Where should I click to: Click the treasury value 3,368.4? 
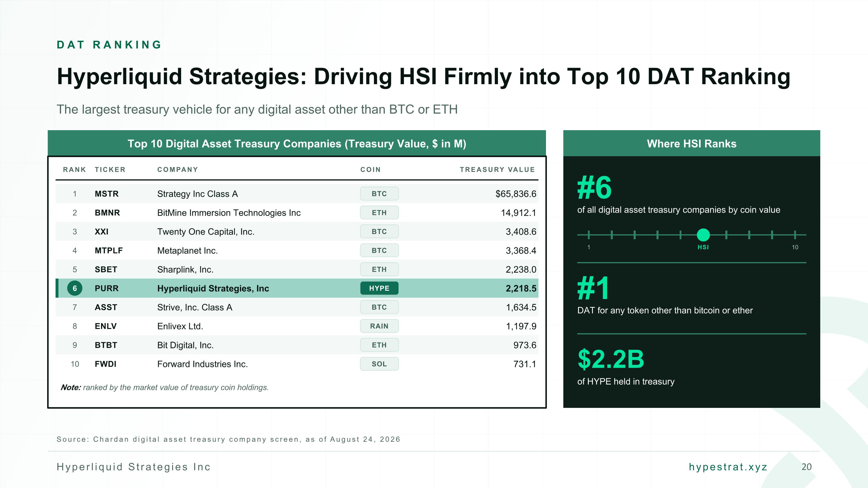(x=521, y=250)
